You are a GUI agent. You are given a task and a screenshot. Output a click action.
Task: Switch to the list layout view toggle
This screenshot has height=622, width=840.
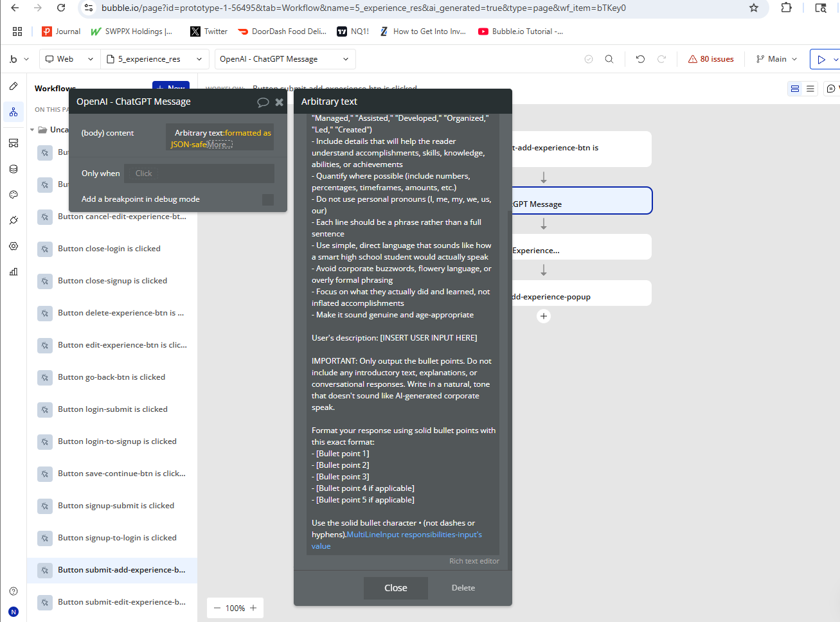[x=810, y=89]
